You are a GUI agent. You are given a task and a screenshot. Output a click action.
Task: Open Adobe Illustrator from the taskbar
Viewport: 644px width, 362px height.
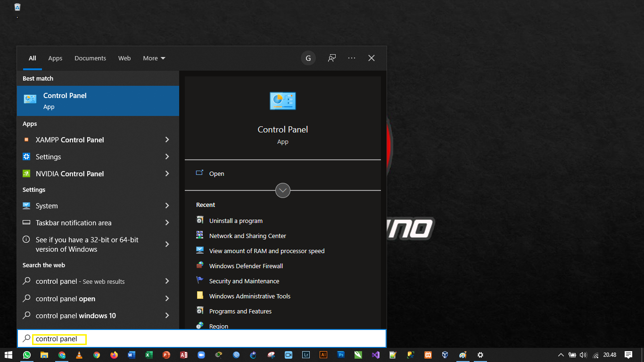[323, 355]
